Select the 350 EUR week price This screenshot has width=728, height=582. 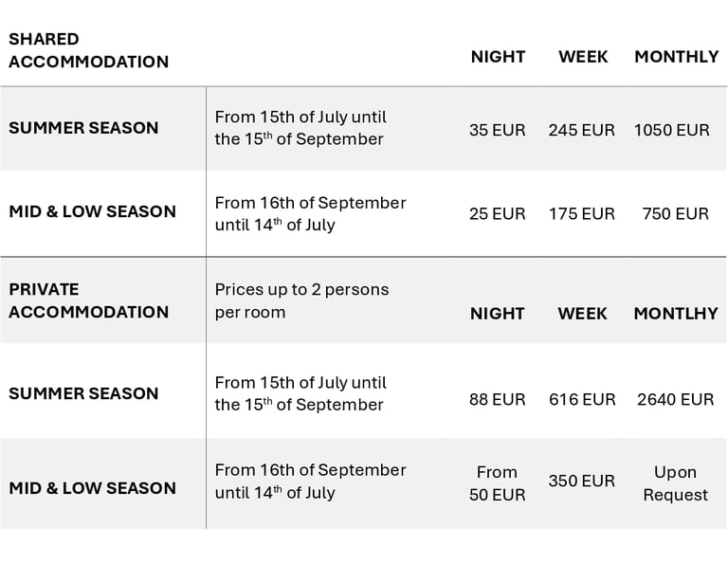pyautogui.click(x=581, y=481)
